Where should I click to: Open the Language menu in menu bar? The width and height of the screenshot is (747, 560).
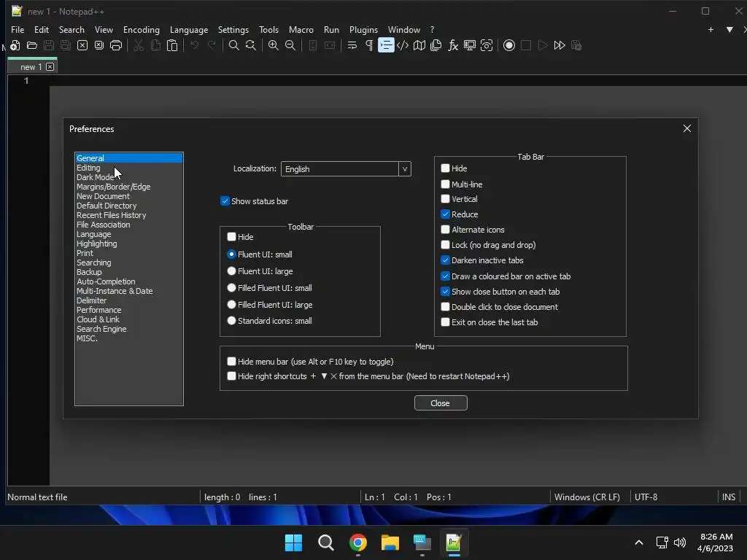(x=189, y=29)
